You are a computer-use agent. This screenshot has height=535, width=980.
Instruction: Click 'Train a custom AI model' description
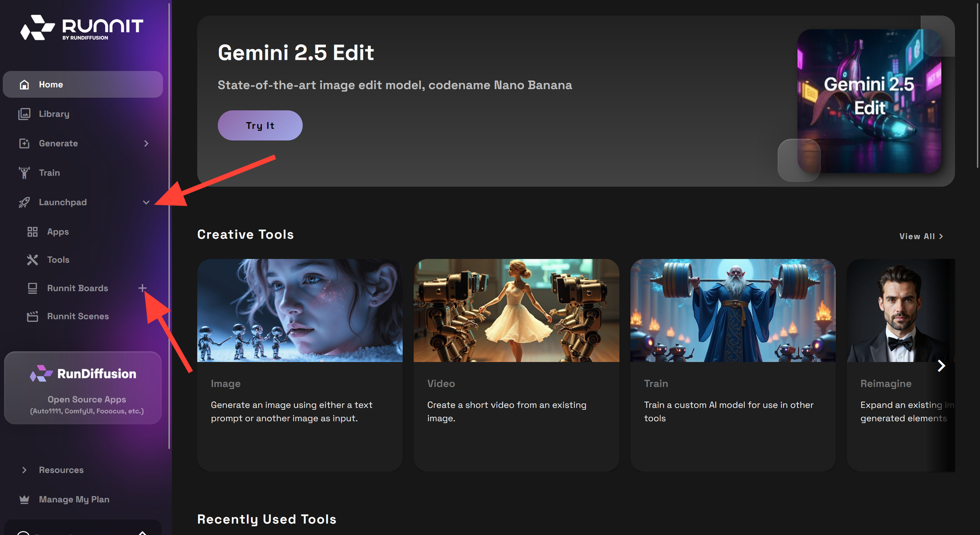pos(729,412)
